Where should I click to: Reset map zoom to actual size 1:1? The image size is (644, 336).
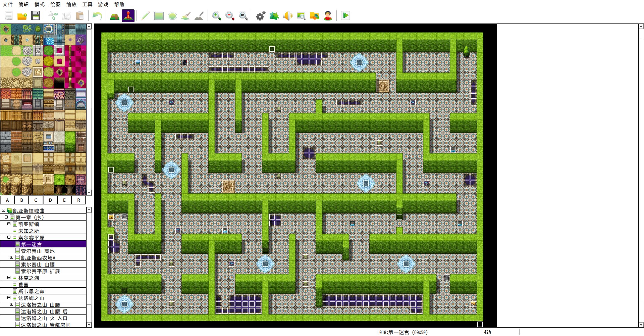click(x=244, y=16)
